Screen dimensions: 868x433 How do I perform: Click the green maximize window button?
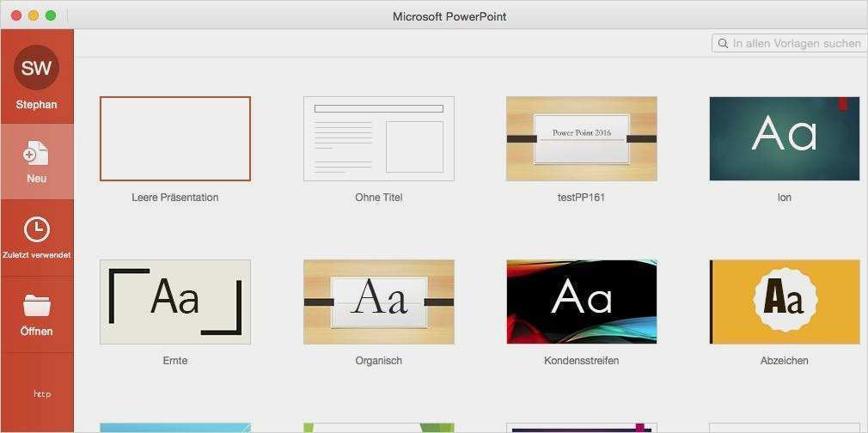tap(51, 15)
